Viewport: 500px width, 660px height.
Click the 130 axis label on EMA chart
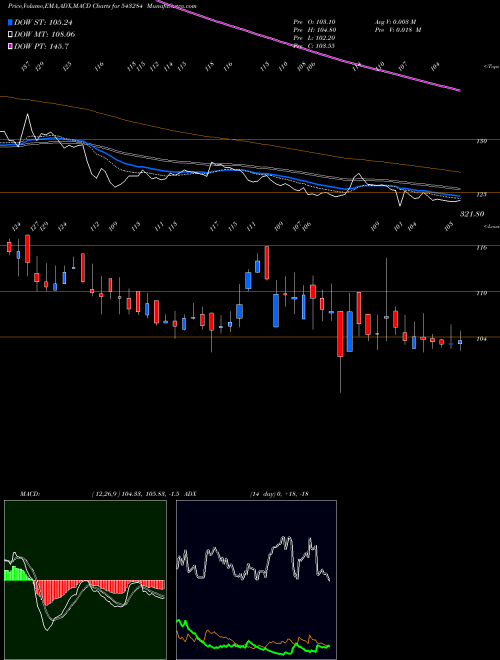(x=482, y=141)
